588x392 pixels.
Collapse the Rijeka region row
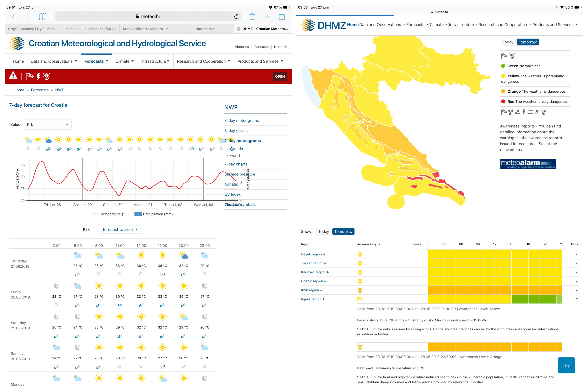click(x=313, y=299)
